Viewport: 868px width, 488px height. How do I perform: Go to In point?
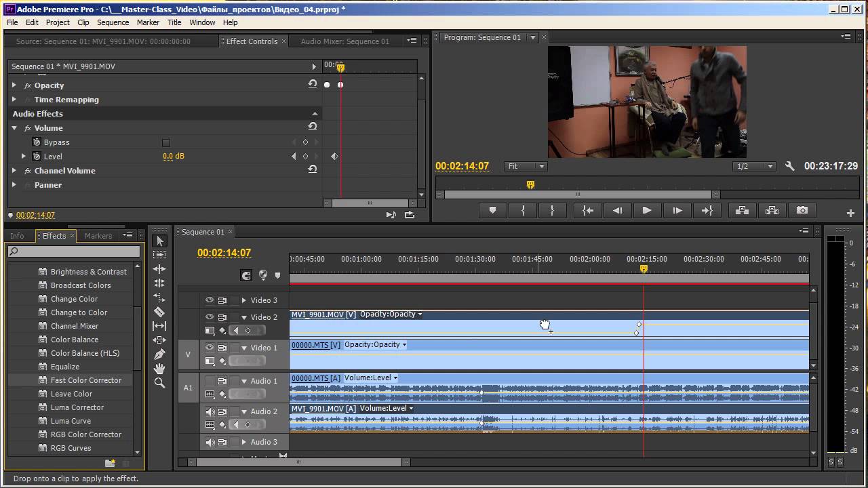tap(588, 211)
